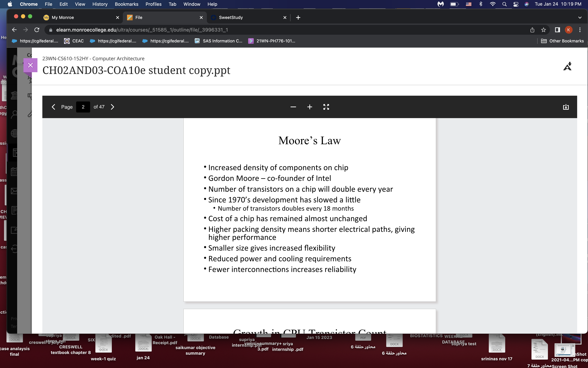Image resolution: width=588 pixels, height=368 pixels.
Task: Open the Other Bookmarks folder
Action: point(562,41)
